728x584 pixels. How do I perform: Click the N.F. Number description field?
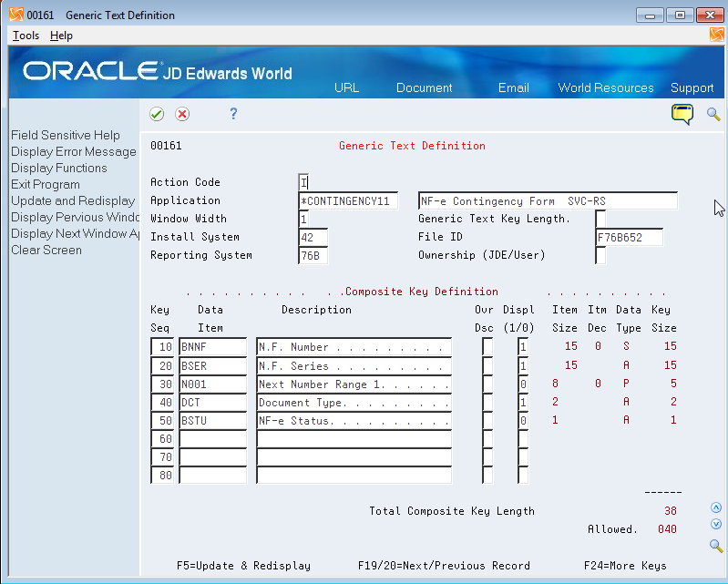pos(354,347)
